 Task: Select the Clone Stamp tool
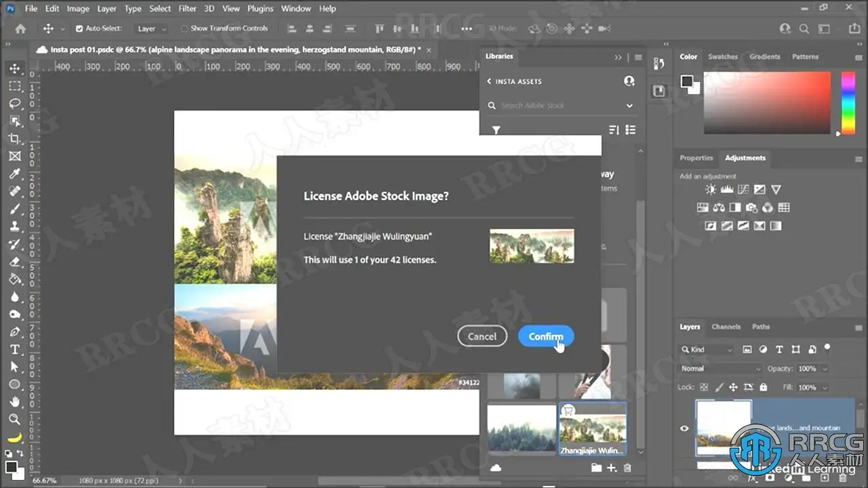click(x=14, y=227)
